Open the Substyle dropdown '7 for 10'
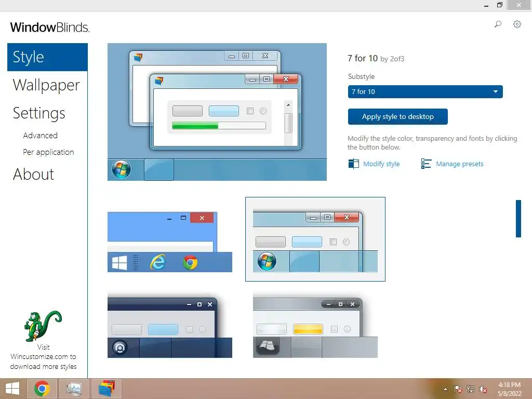This screenshot has height=399, width=532. pyautogui.click(x=425, y=91)
